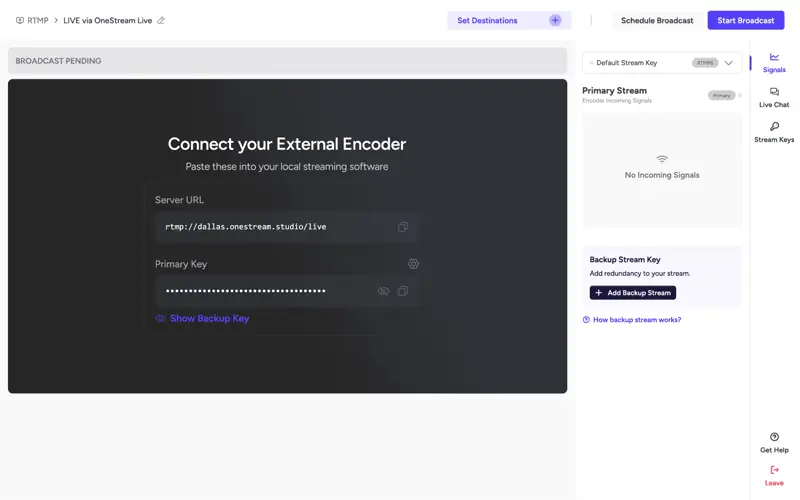
Task: Click the Set Destinations button
Action: click(x=509, y=20)
